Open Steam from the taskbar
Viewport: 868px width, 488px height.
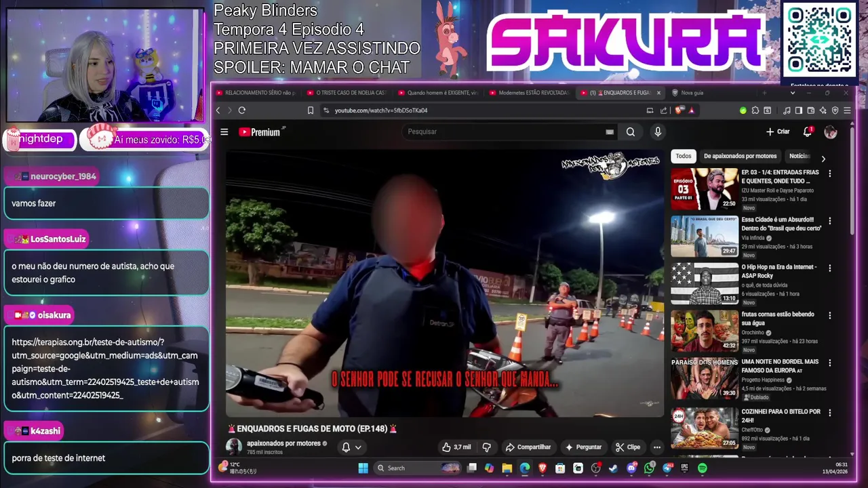(x=613, y=468)
